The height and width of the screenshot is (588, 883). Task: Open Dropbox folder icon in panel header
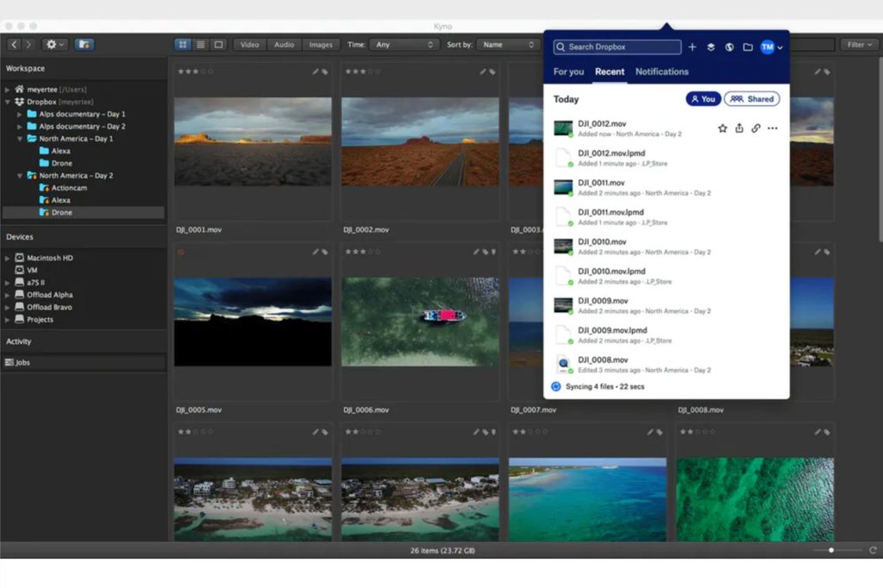click(748, 47)
